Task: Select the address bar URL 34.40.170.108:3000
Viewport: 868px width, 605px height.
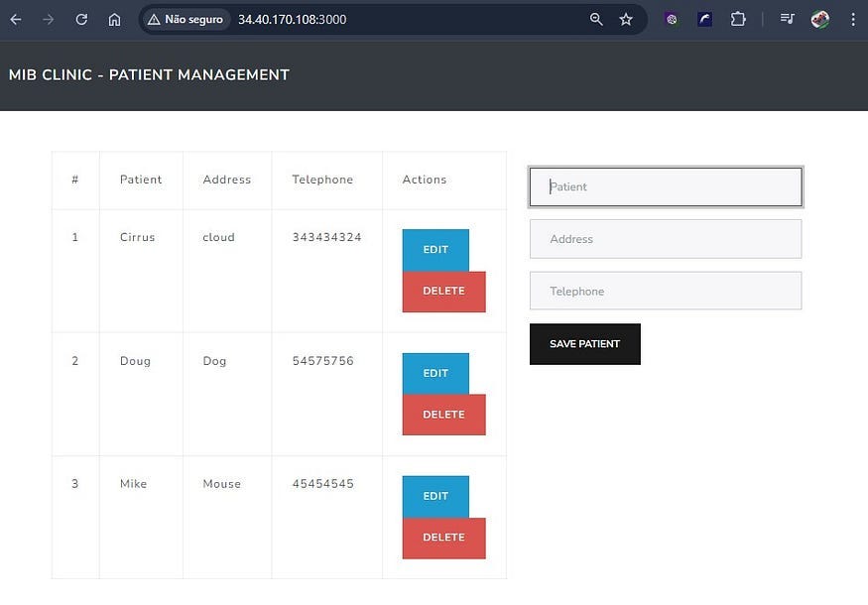Action: [293, 20]
